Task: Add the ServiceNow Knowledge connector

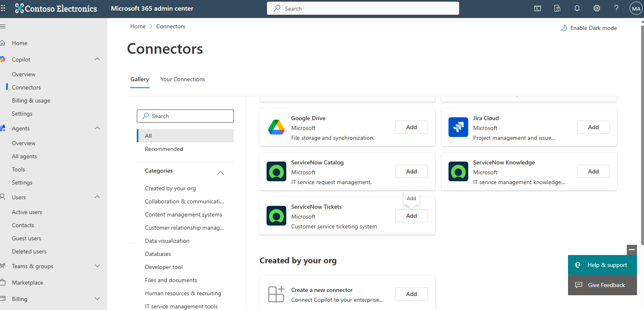Action: coord(593,171)
